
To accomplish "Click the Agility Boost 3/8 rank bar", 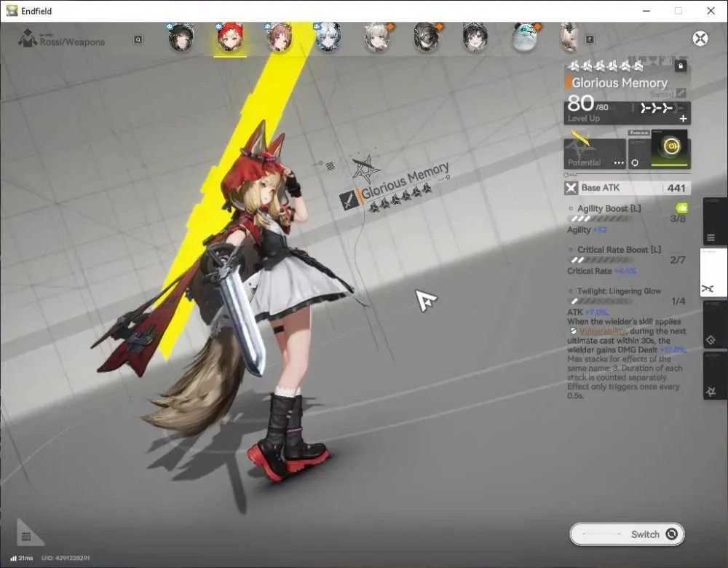I will click(x=599, y=218).
